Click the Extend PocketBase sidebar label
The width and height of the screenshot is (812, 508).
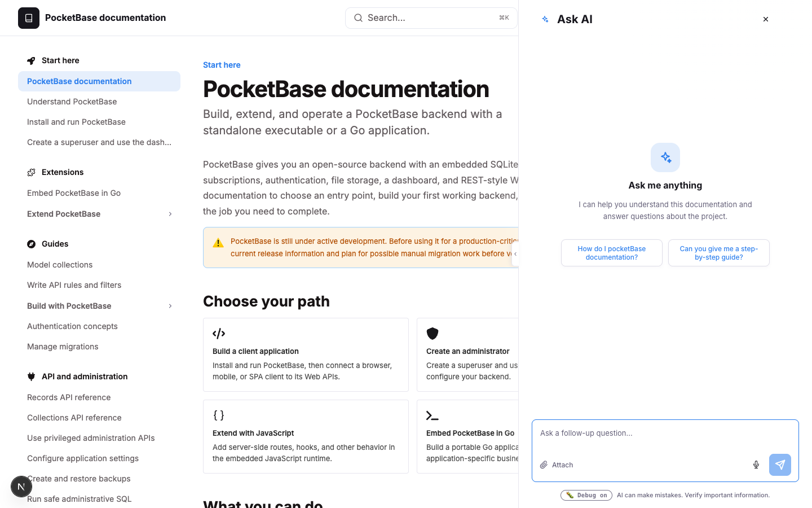coord(64,214)
